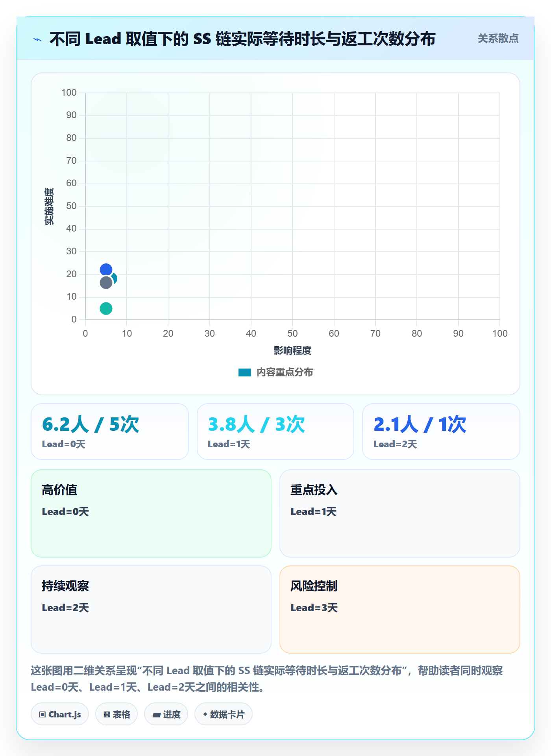This screenshot has height=756, width=551.
Task: Click the 数据卡片 tag chip
Action: point(224,714)
